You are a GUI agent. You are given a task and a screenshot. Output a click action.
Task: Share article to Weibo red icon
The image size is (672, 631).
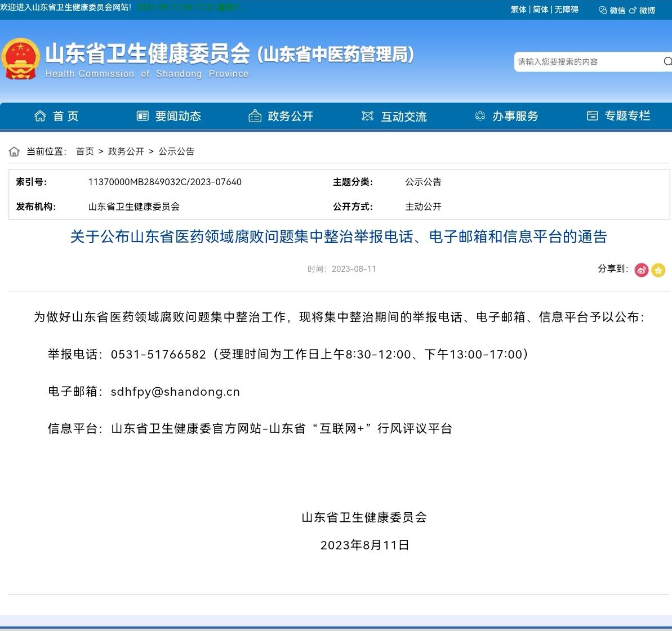(641, 270)
